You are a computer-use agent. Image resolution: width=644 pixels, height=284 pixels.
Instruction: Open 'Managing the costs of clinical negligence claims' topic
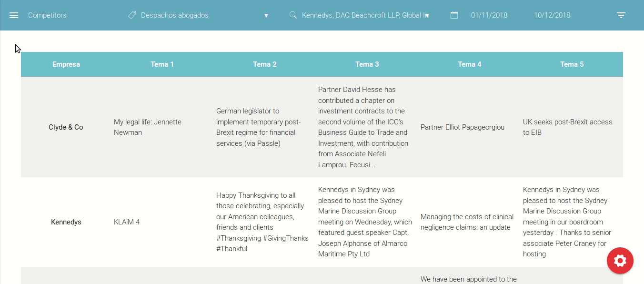(x=467, y=222)
